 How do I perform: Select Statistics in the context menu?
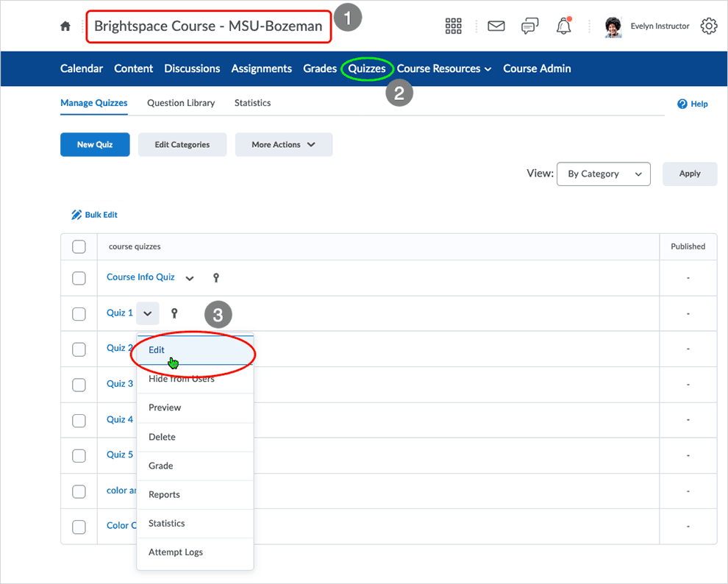195,523
